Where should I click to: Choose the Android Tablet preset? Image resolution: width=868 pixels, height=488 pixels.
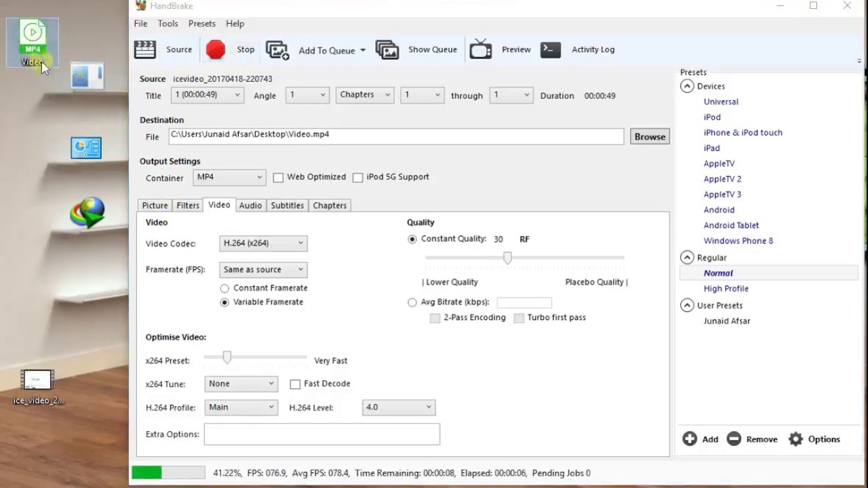point(731,225)
